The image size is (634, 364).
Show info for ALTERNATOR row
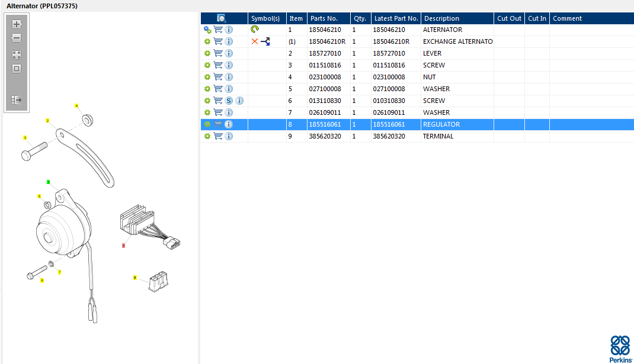229,30
